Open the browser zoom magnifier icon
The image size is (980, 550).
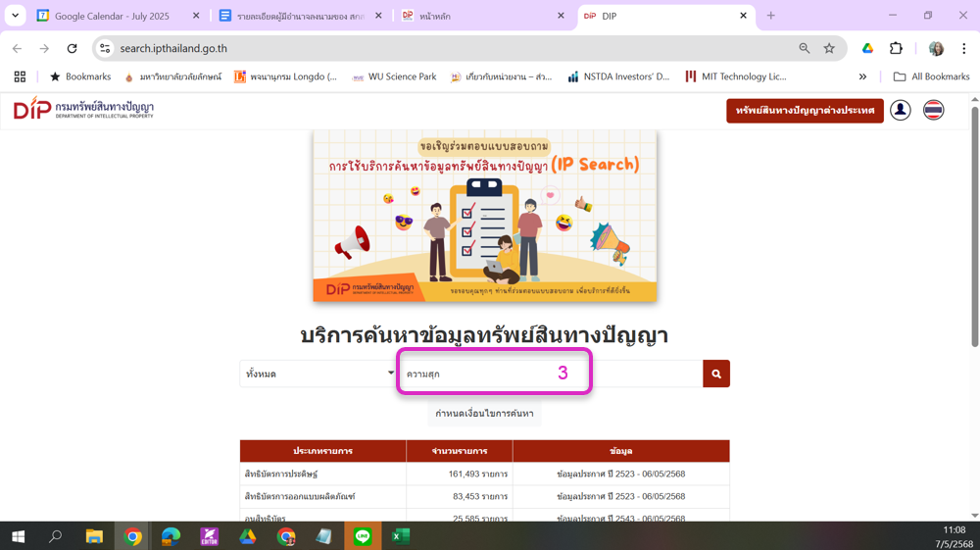click(x=805, y=48)
